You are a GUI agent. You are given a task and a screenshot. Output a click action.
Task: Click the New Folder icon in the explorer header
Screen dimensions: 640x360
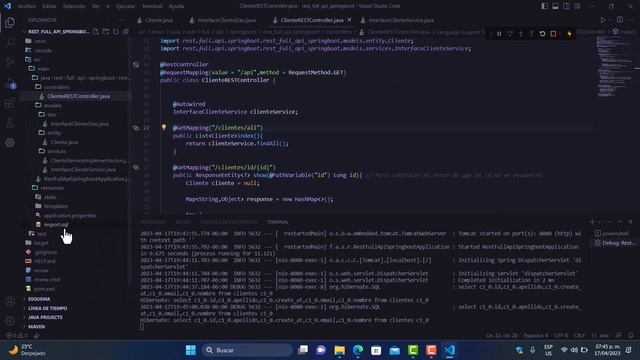106,31
